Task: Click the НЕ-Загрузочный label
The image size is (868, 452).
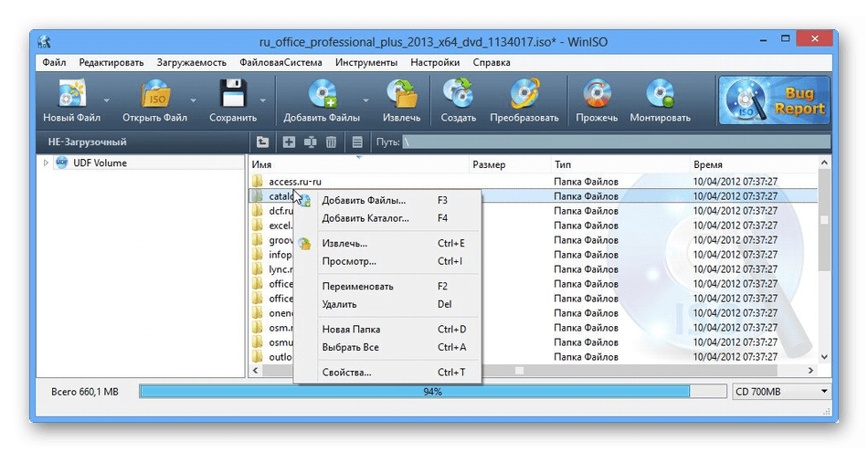Action: point(87,142)
